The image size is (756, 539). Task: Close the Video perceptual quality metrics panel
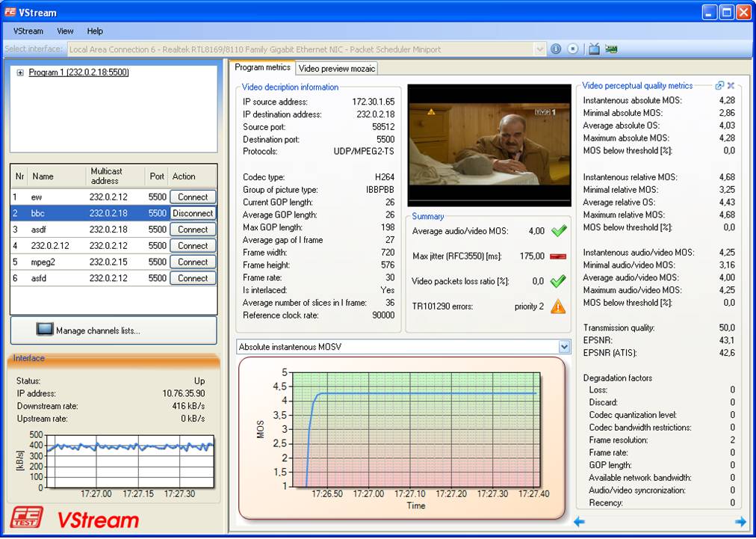click(731, 86)
